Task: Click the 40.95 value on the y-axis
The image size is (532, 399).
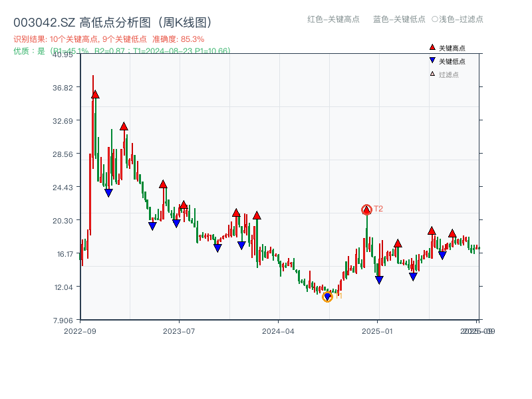Action: click(x=63, y=56)
